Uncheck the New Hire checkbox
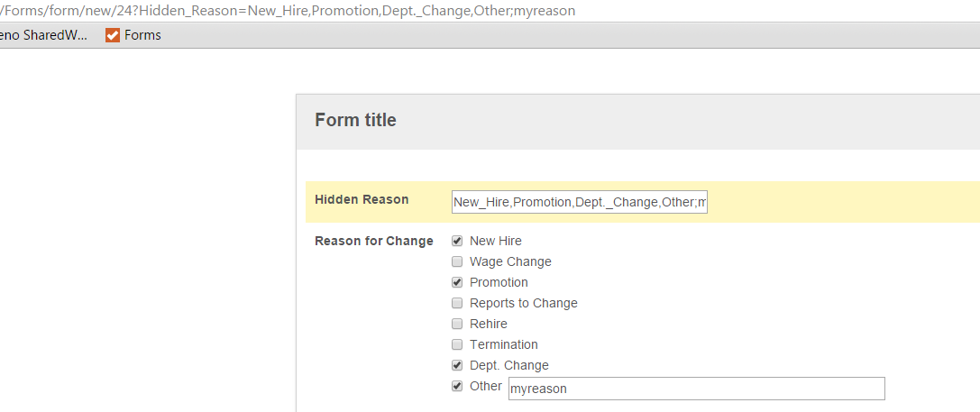The width and height of the screenshot is (980, 412). pyautogui.click(x=457, y=242)
